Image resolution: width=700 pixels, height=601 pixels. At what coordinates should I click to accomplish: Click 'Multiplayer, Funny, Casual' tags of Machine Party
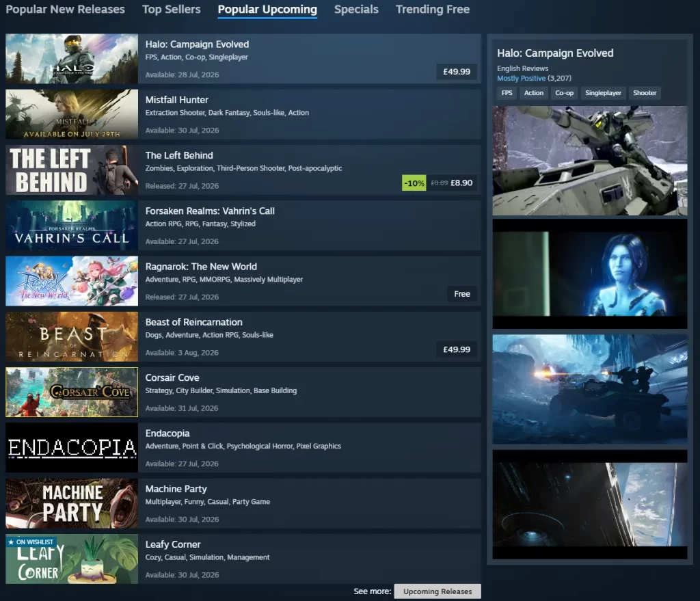[207, 502]
